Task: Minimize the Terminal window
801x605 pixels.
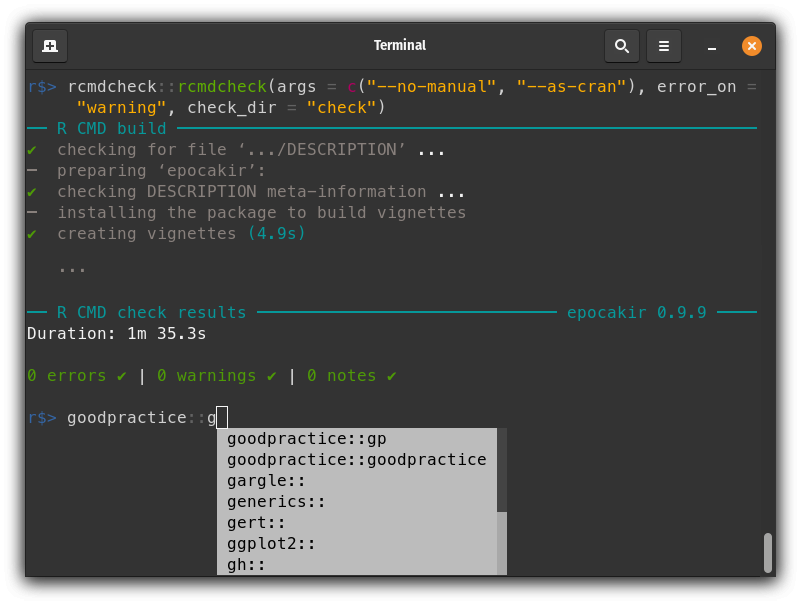Action: (x=711, y=46)
